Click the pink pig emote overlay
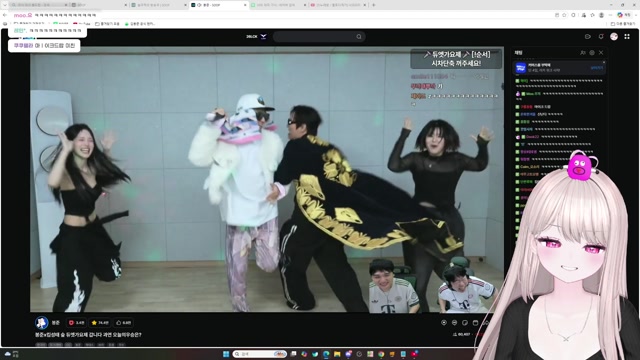 (x=580, y=166)
